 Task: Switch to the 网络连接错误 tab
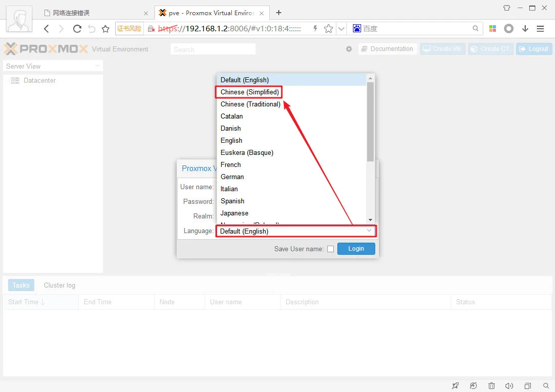click(95, 13)
